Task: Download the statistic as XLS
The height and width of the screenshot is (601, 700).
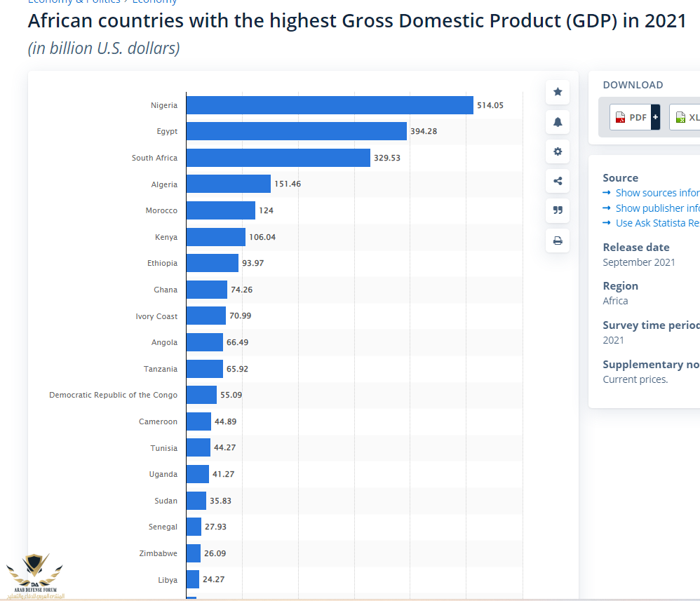Action: [x=686, y=117]
